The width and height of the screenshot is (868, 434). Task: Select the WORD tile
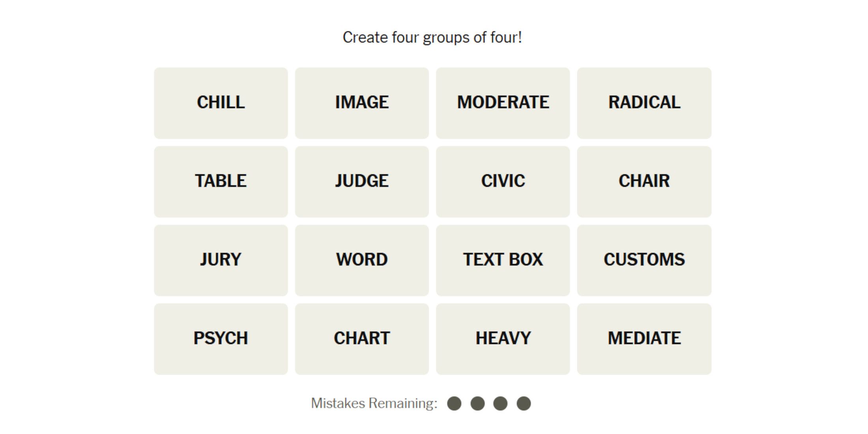[x=362, y=260]
